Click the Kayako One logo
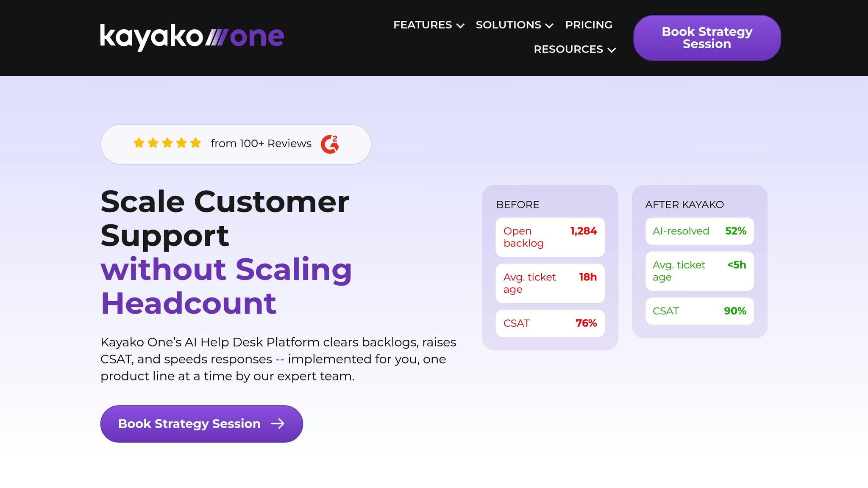This screenshot has height=488, width=868. point(192,37)
